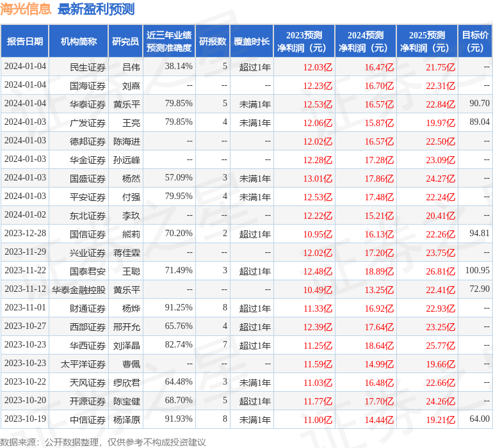Click accuracy value 38.14%

(179, 66)
